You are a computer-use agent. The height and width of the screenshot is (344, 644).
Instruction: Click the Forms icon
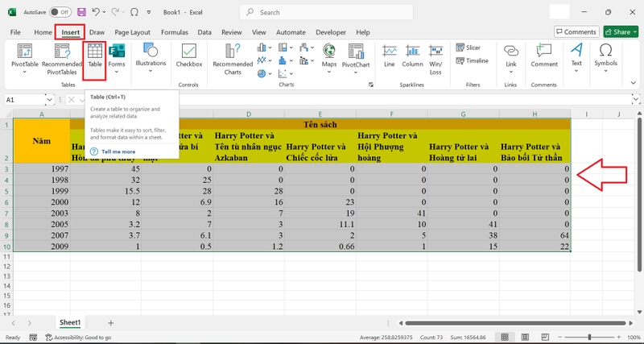pos(117,51)
